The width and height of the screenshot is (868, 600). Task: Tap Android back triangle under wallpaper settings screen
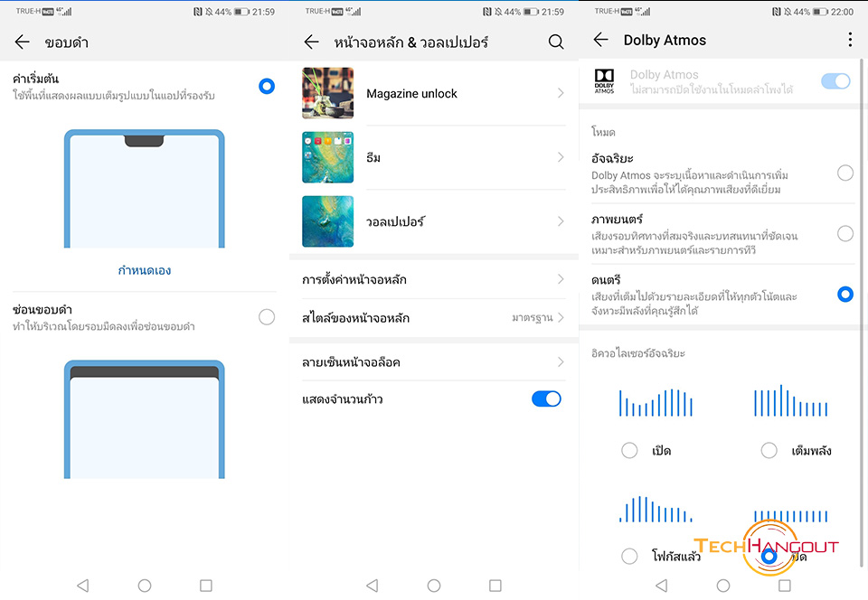point(373,585)
